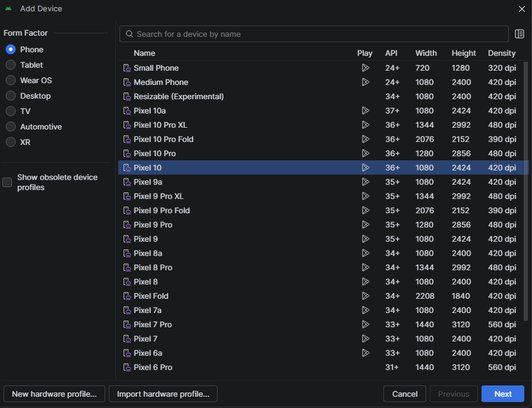
Task: Click the Play Store icon for Pixel 9 Pro XL
Action: [x=365, y=196]
